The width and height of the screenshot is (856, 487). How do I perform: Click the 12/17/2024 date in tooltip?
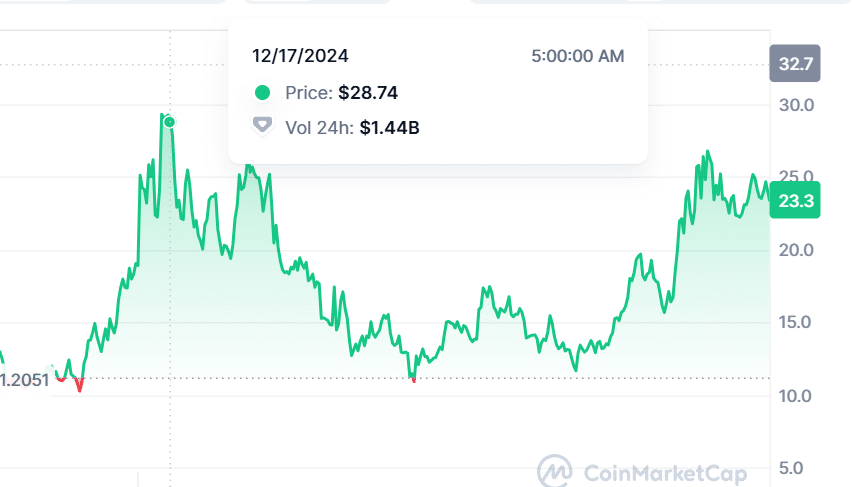click(300, 56)
